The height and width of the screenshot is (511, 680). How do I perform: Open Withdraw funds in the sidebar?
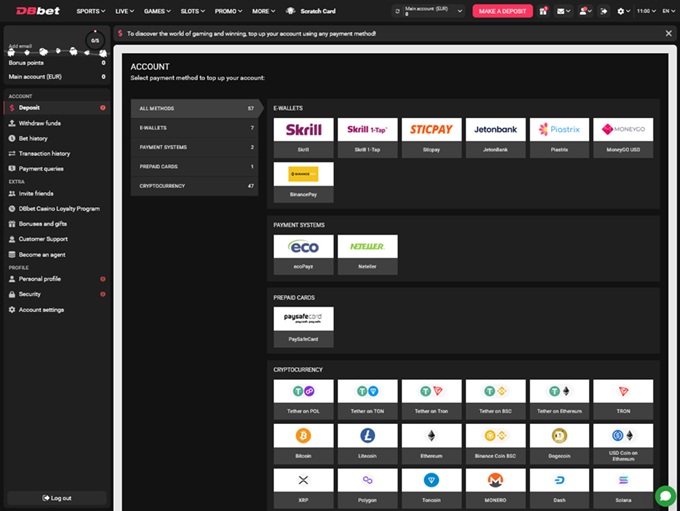(x=40, y=123)
